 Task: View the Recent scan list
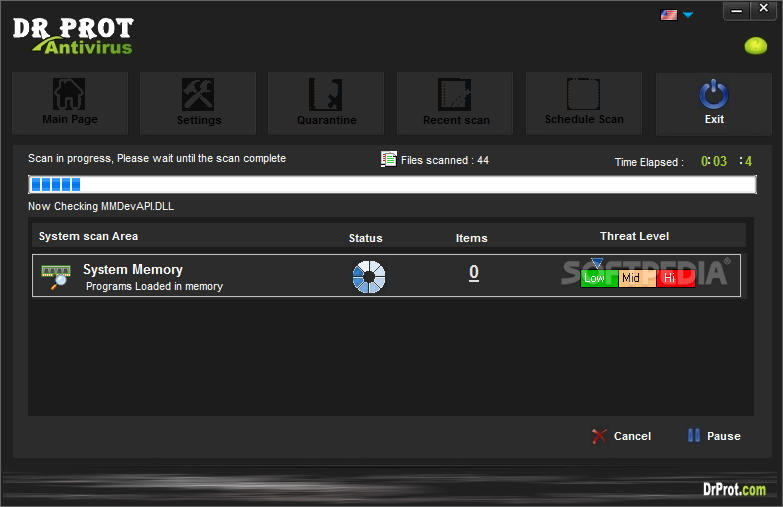pyautogui.click(x=455, y=103)
